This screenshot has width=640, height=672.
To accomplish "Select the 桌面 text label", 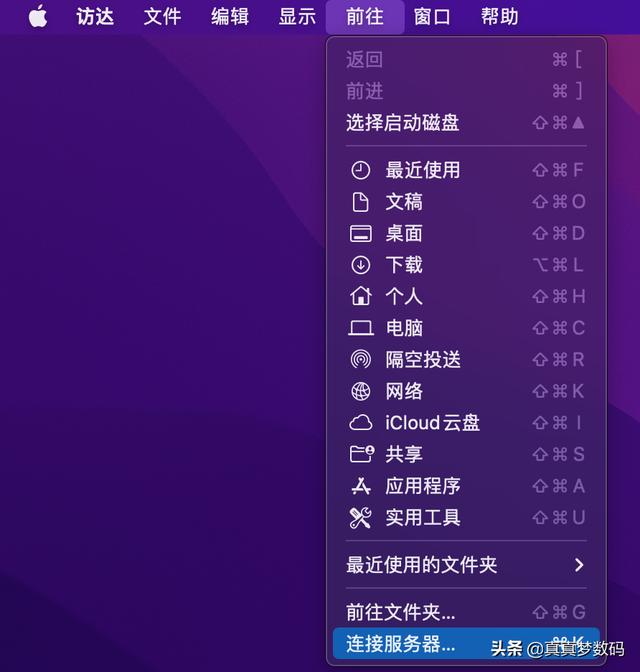I will click(404, 234).
